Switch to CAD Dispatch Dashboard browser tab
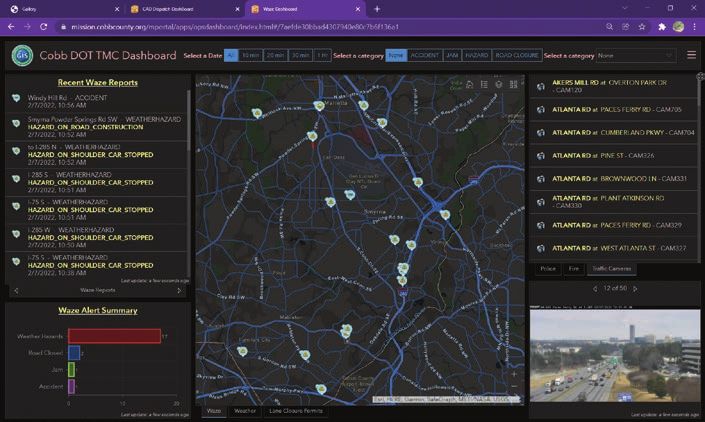The height and width of the screenshot is (422, 705). [184, 9]
